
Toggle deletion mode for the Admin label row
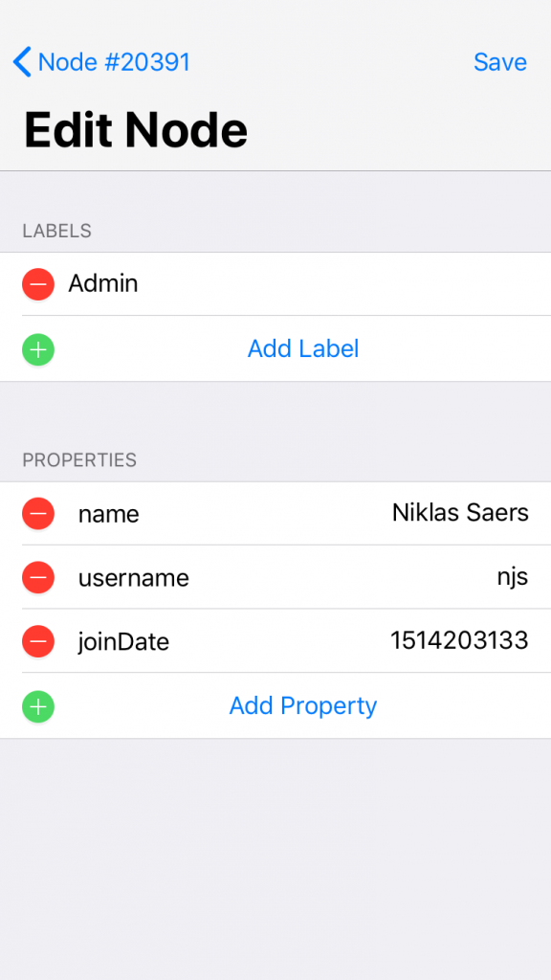tap(38, 283)
